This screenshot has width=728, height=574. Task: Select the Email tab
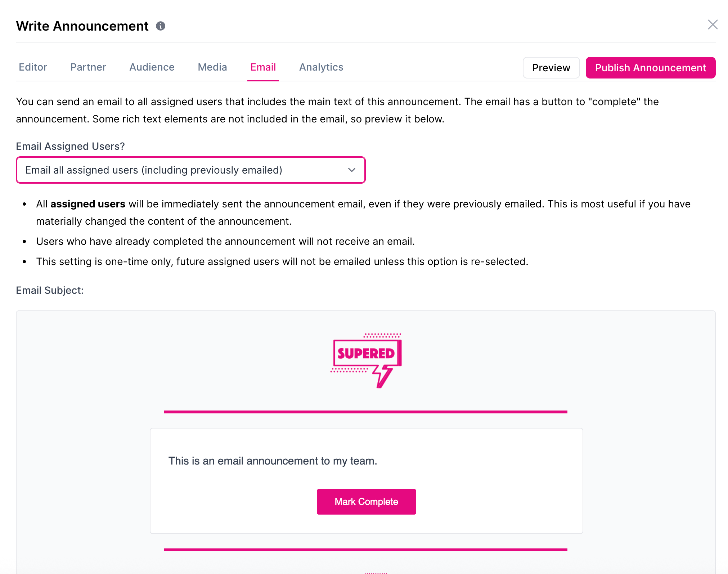pos(263,67)
